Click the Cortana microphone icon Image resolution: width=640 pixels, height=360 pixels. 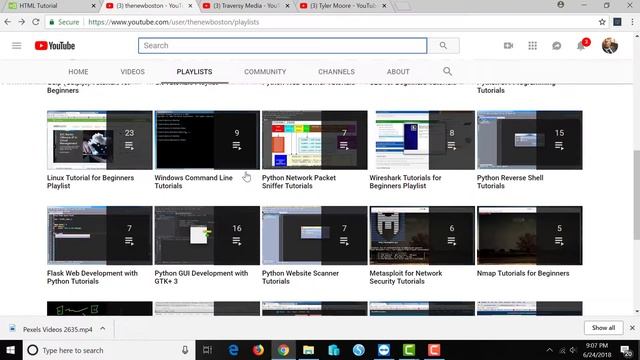point(185,350)
